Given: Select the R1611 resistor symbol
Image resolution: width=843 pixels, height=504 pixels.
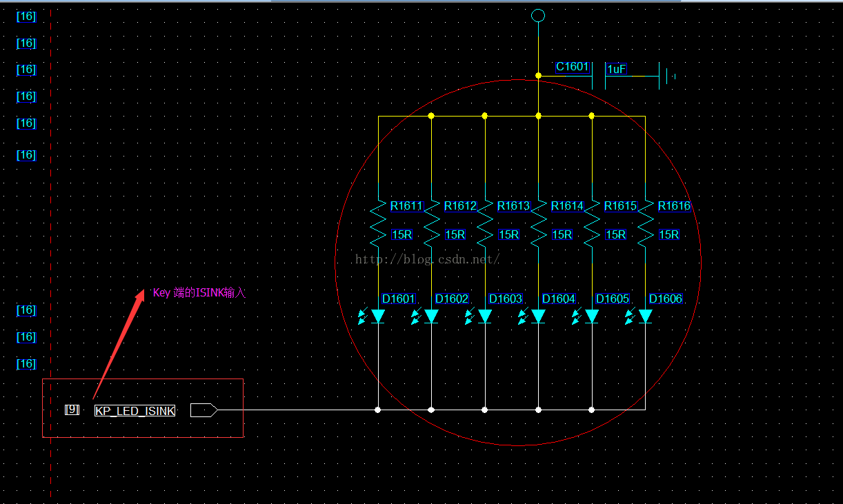Looking at the screenshot, I should coord(378,223).
